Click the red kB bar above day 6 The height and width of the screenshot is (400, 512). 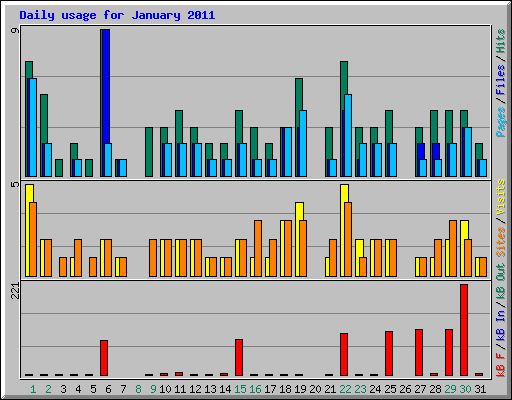pyautogui.click(x=104, y=358)
